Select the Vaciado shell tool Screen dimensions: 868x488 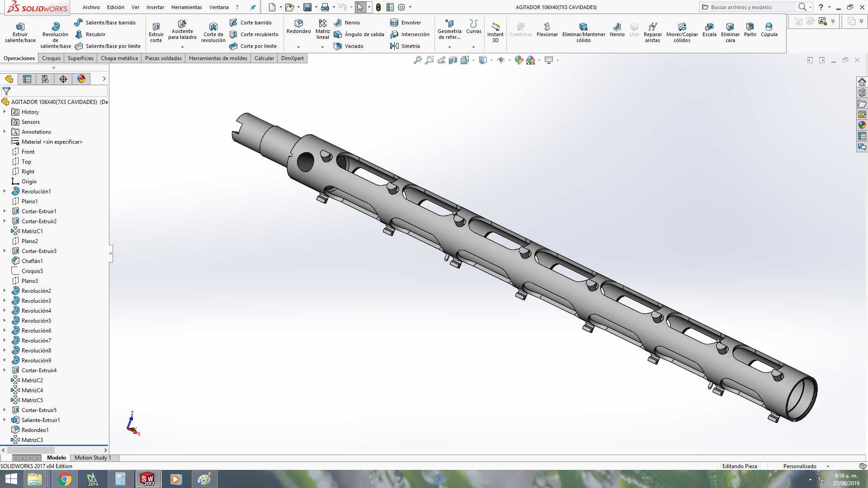[x=349, y=46]
